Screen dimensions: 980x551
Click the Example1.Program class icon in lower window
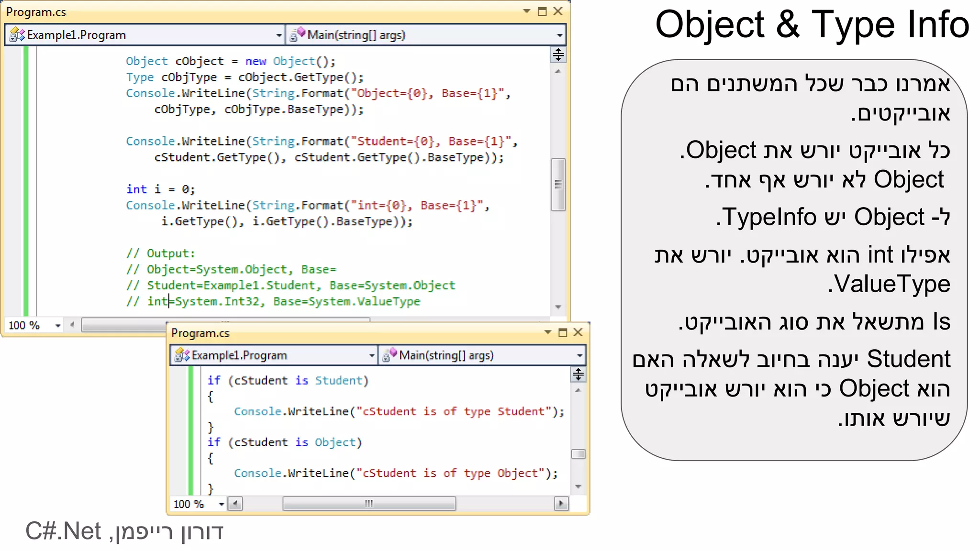point(182,355)
